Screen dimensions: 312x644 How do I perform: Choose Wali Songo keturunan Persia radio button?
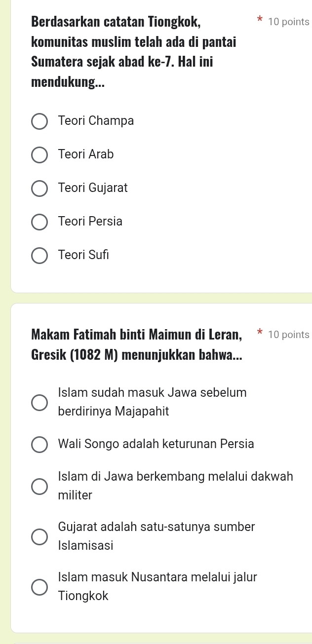click(x=40, y=444)
